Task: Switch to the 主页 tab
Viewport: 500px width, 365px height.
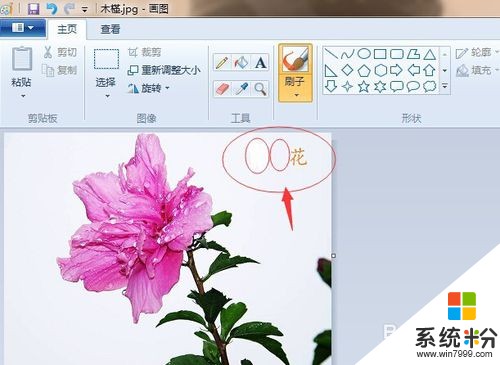Action: coord(67,29)
